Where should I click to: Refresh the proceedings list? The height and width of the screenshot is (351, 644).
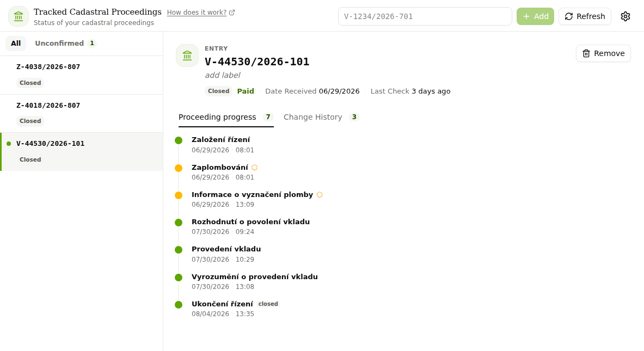(x=585, y=16)
